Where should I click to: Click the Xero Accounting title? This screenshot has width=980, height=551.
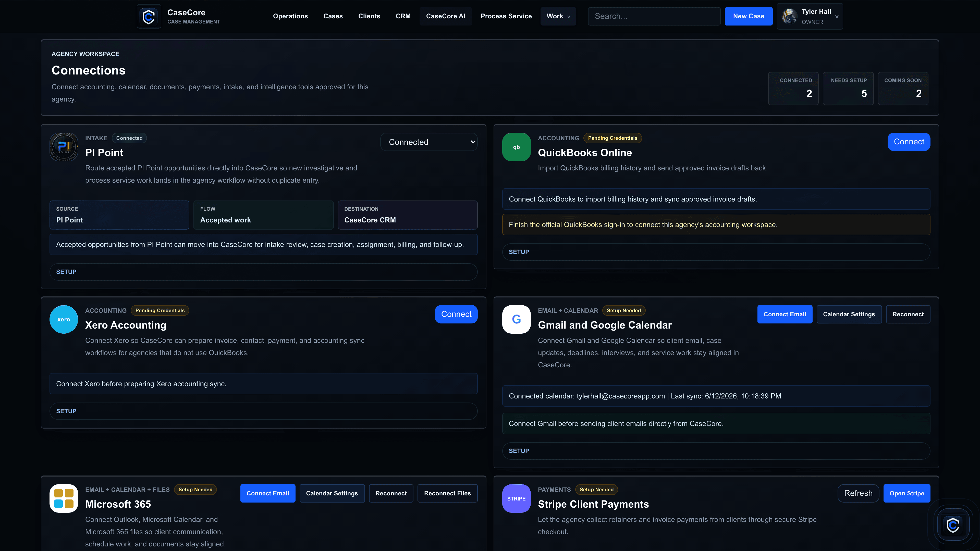coord(126,325)
